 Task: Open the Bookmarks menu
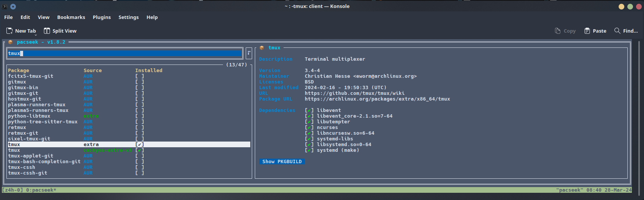coord(71,17)
